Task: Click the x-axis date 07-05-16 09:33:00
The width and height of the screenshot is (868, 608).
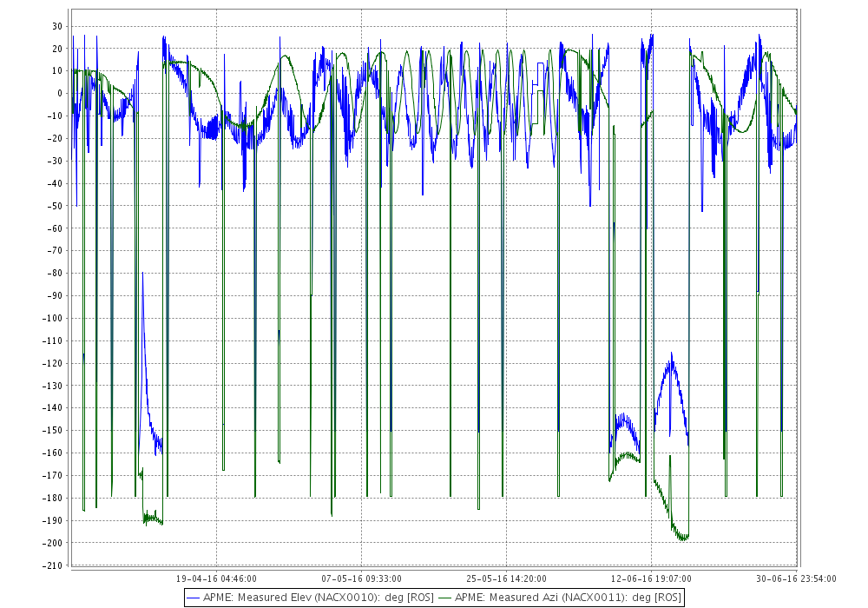Action: pyautogui.click(x=361, y=578)
